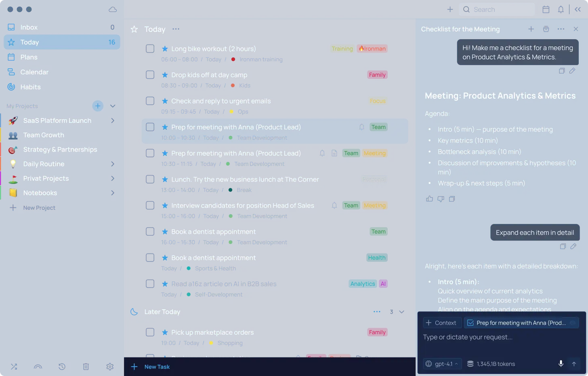Click the thumbs up feedback icon
The width and height of the screenshot is (588, 376).
[x=429, y=199]
